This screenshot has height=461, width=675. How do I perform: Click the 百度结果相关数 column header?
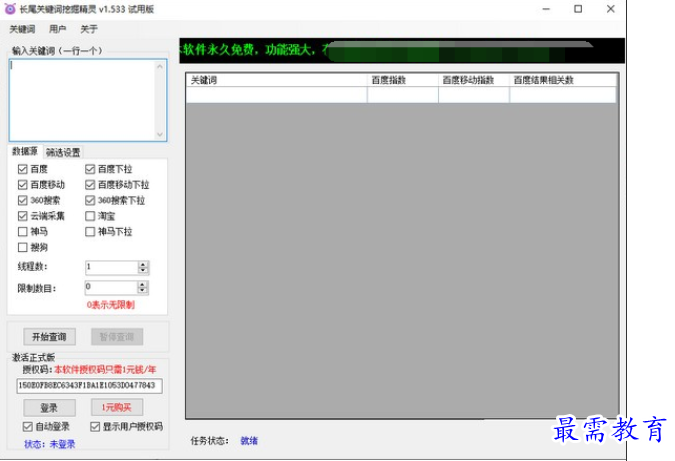pos(563,80)
